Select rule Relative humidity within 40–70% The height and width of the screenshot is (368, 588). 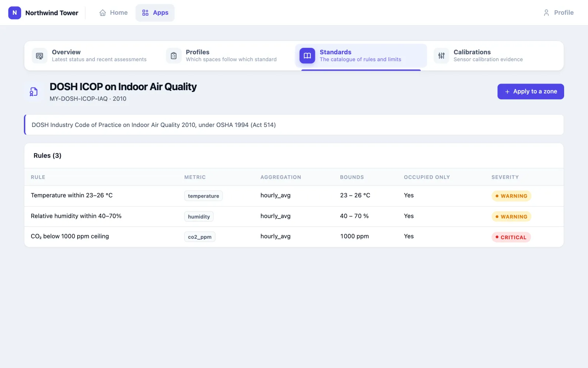[x=76, y=216]
